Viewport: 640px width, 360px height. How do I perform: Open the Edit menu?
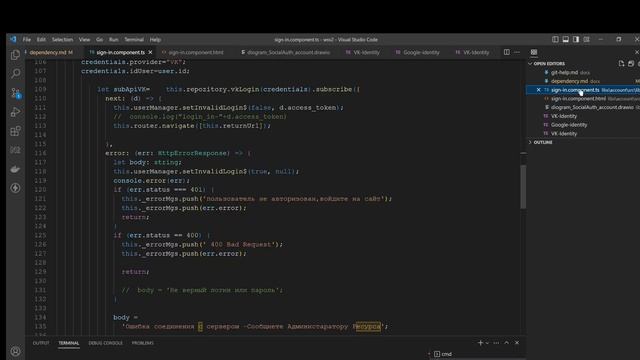click(x=41, y=40)
